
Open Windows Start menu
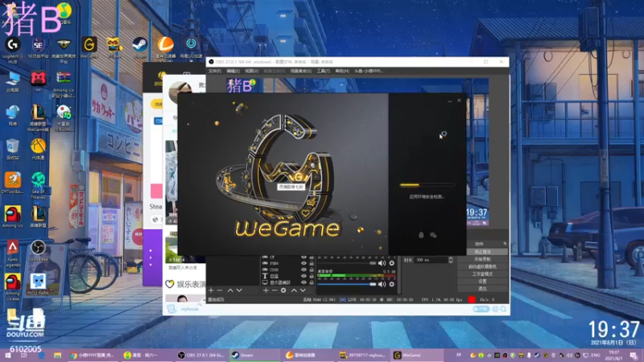7,356
